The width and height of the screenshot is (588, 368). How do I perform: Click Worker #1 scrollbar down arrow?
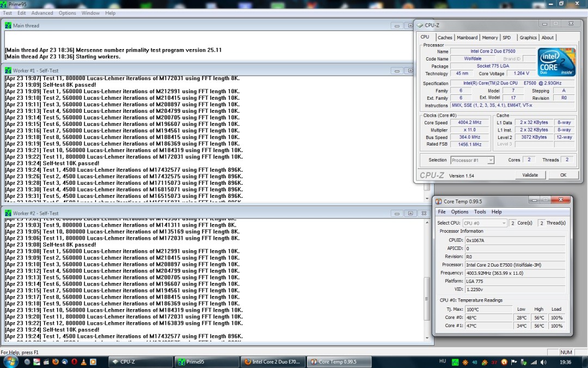(427, 198)
